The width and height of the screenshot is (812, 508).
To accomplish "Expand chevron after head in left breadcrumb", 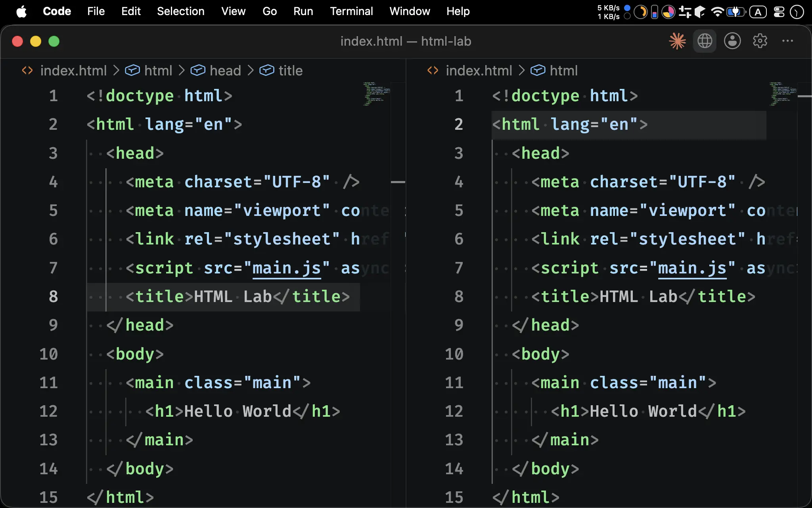I will (x=251, y=71).
